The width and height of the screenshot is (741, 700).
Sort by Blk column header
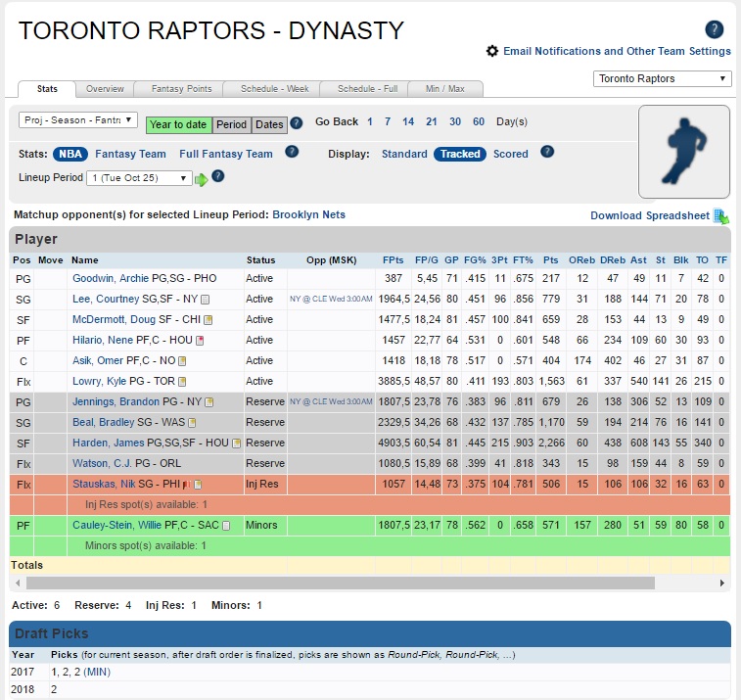point(680,260)
